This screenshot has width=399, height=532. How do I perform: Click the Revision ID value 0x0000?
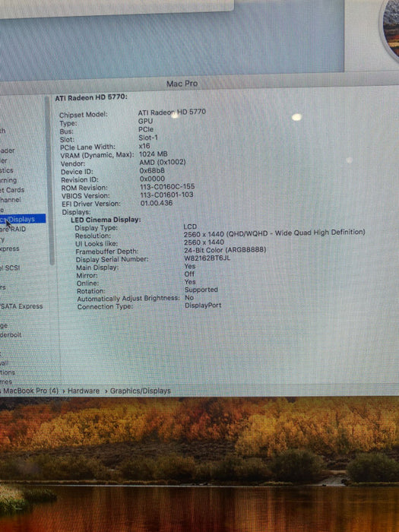(152, 179)
